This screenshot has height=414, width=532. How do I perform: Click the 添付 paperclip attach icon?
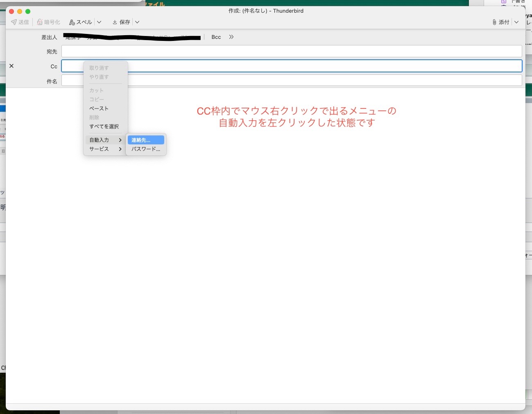[494, 22]
